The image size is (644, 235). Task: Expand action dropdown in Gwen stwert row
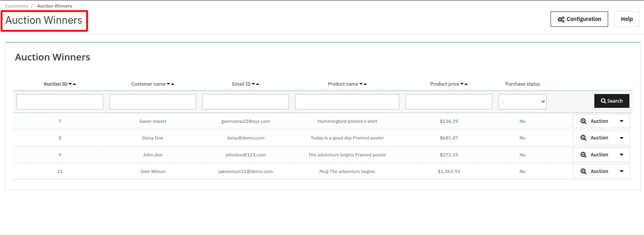622,121
